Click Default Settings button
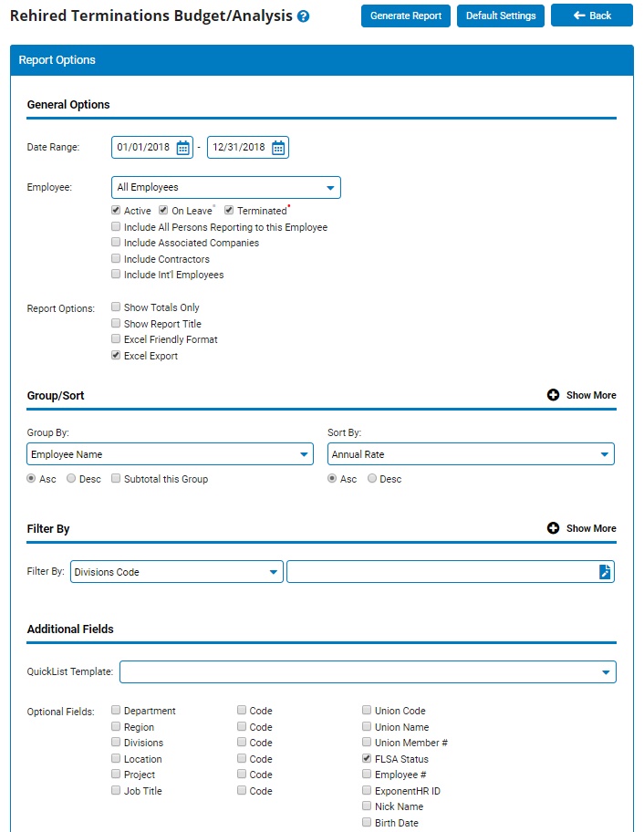 pyautogui.click(x=501, y=16)
